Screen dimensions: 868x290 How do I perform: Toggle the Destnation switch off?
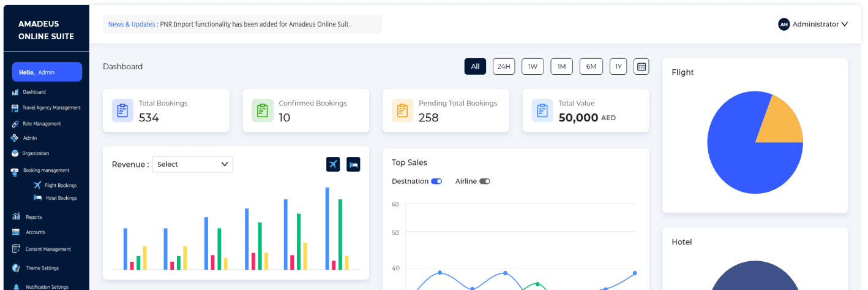436,181
